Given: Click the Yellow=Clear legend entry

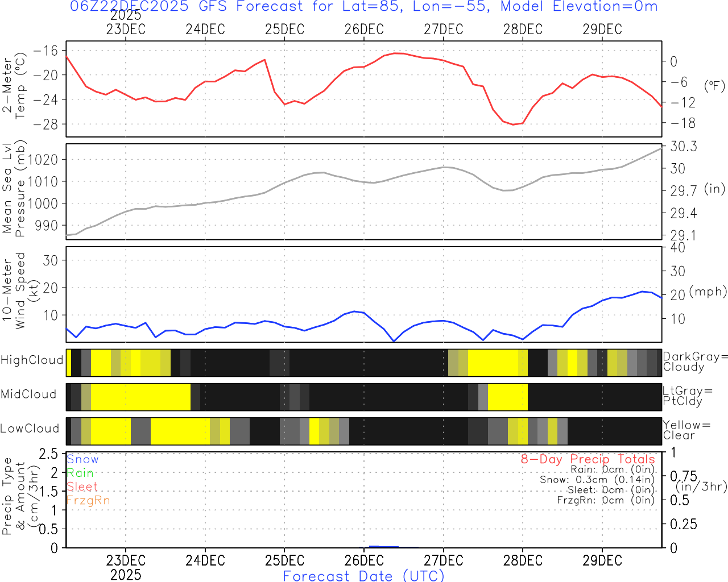Looking at the screenshot, I should 685,430.
